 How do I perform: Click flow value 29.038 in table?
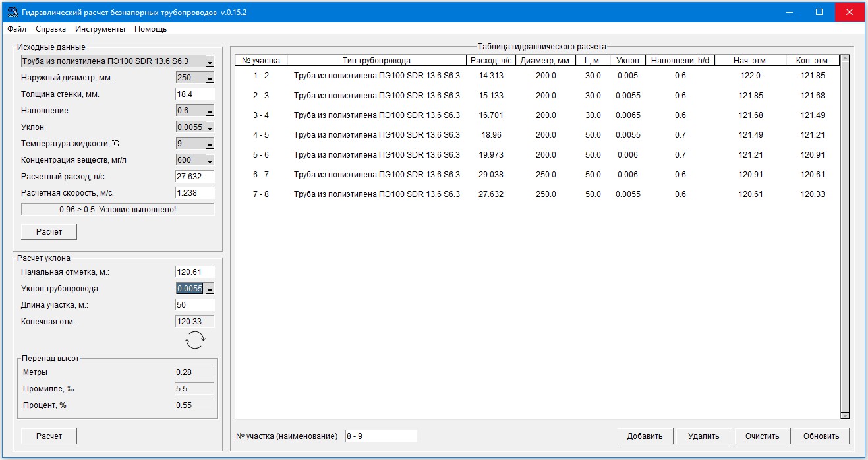[491, 175]
